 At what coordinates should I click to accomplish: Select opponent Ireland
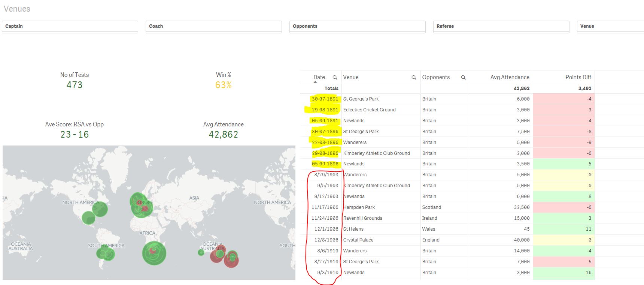coord(429,218)
